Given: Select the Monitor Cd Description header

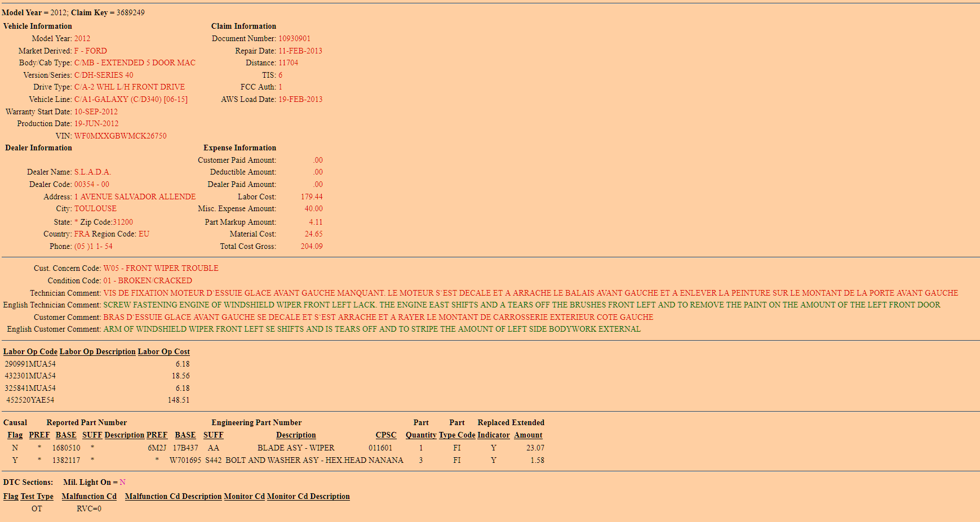Looking at the screenshot, I should pos(308,496).
